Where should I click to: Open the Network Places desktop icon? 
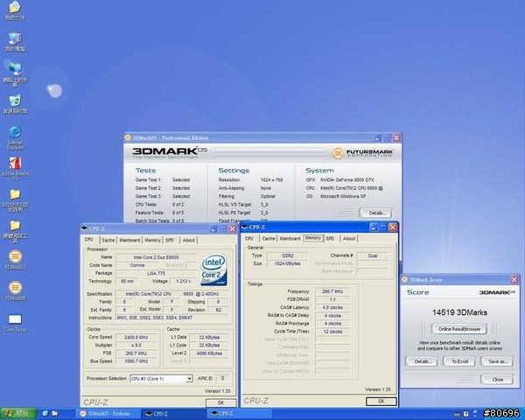15,73
